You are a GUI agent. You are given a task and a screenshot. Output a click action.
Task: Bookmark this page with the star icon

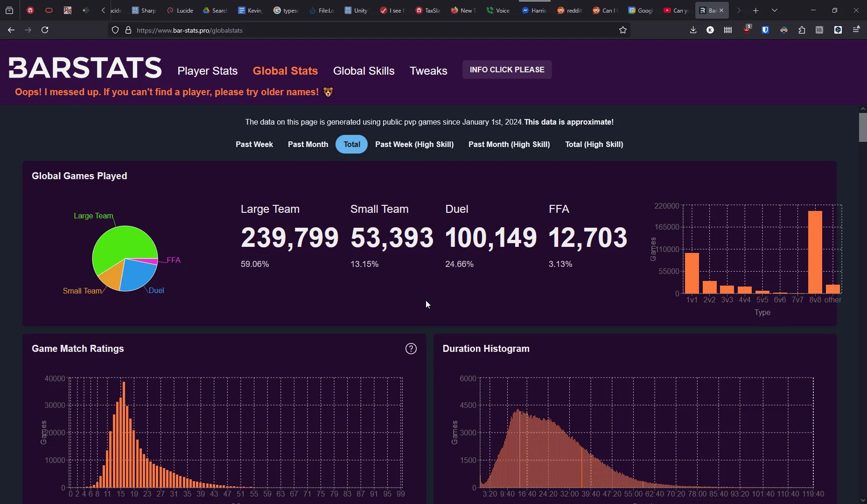pos(623,30)
